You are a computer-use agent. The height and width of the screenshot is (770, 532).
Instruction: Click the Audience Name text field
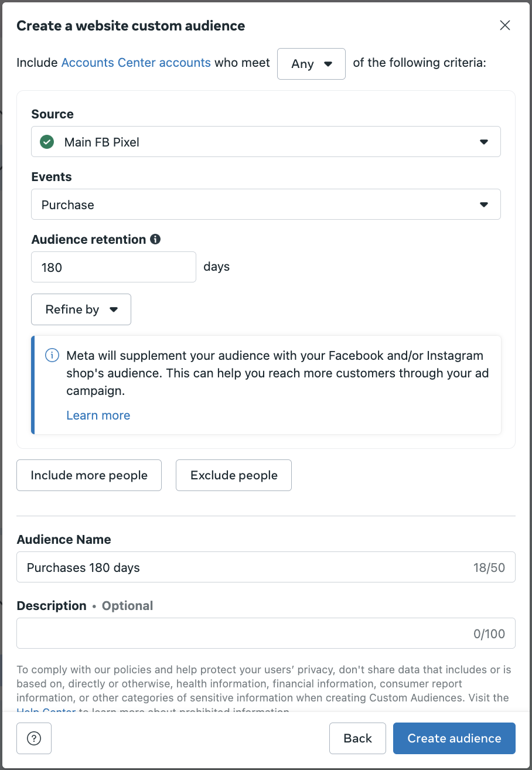click(246, 567)
